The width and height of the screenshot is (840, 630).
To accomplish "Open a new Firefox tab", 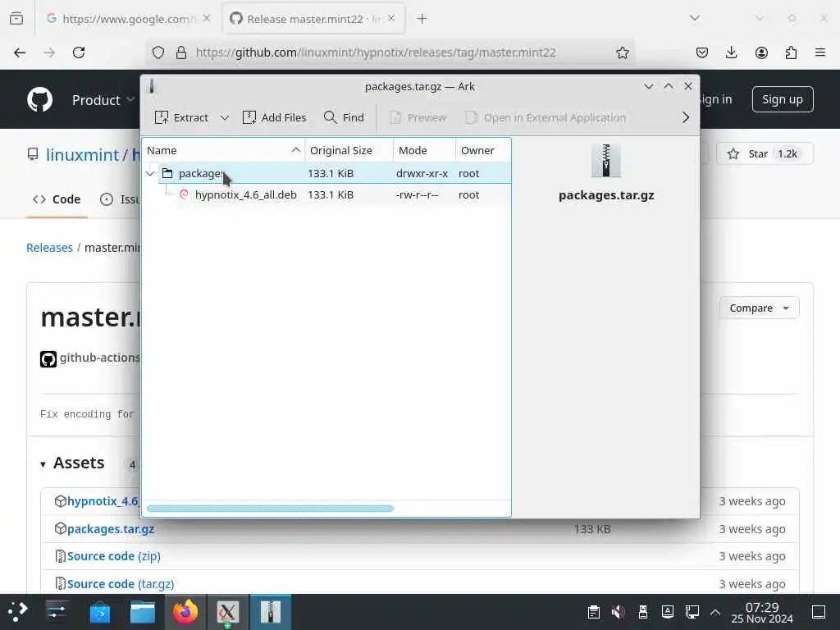I will coord(422,19).
